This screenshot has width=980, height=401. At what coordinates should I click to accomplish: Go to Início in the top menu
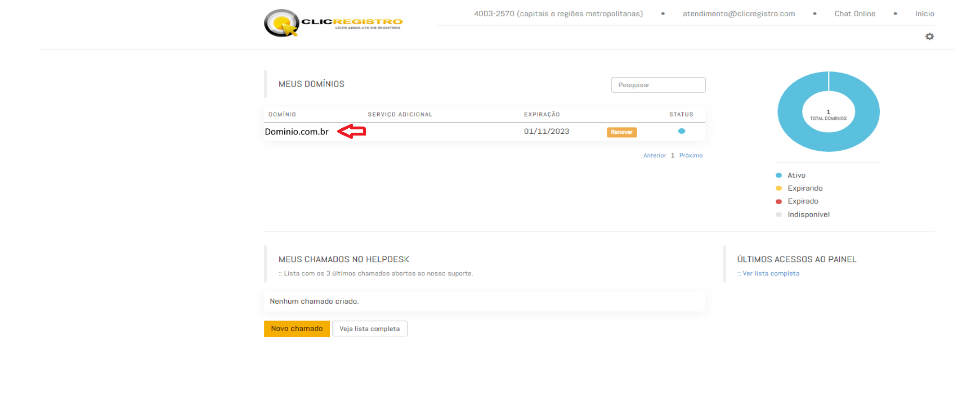924,13
